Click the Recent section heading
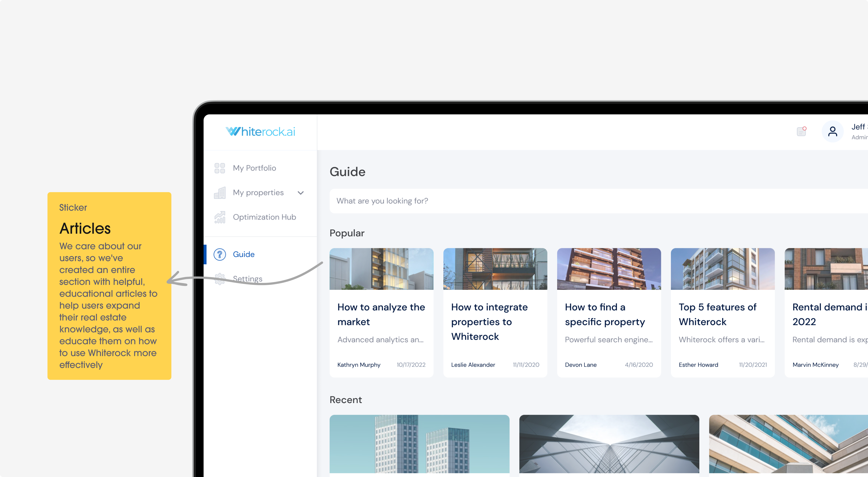868x477 pixels. 346,400
